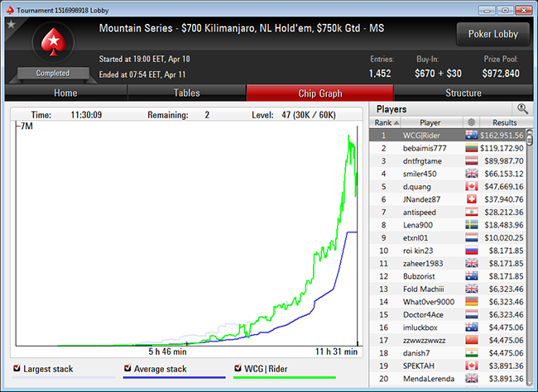538x392 pixels.
Task: Click the vertical time marker on chip graph
Action: [358, 236]
